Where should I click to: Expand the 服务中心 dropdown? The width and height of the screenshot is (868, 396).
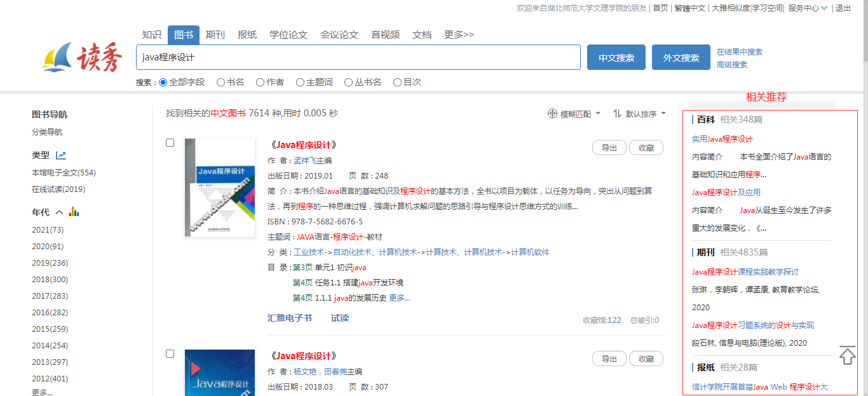(x=824, y=8)
